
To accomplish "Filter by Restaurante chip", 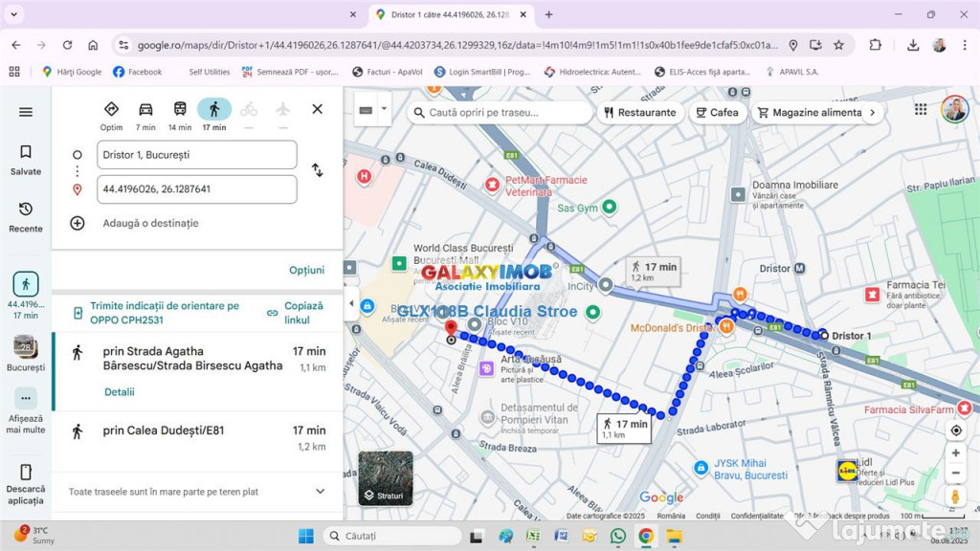I will pos(640,113).
